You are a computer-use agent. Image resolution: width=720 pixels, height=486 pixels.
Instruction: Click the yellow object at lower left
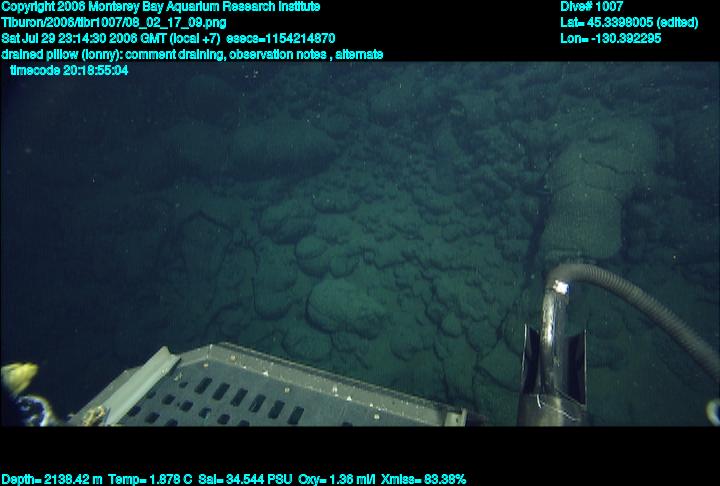point(18,376)
